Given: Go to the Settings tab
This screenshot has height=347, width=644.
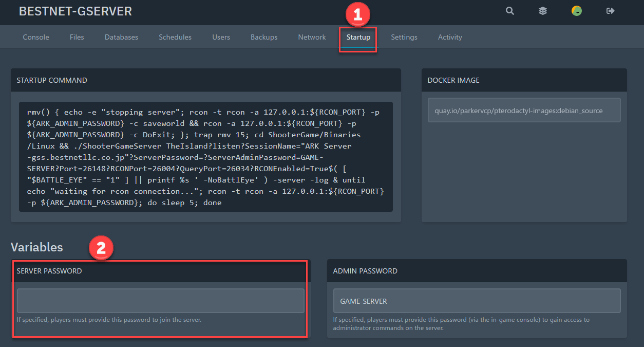Looking at the screenshot, I should pos(404,37).
